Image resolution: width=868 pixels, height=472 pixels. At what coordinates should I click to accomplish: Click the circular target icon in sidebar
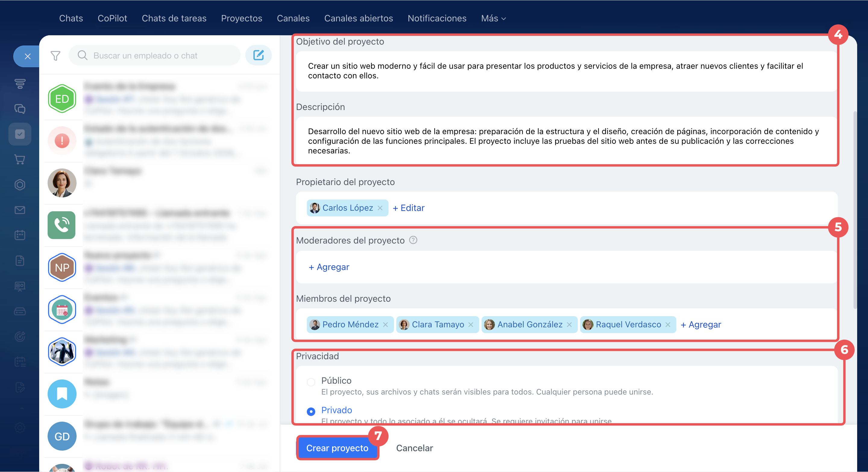point(20,337)
